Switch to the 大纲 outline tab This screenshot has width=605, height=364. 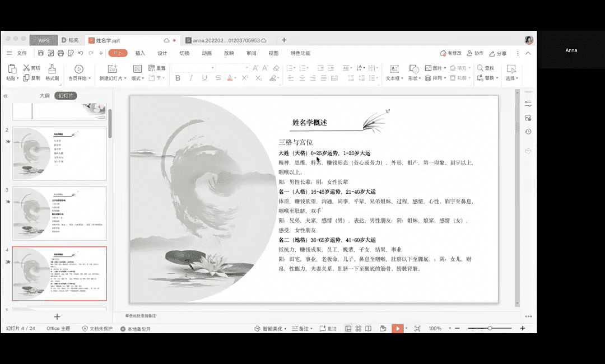pos(44,96)
